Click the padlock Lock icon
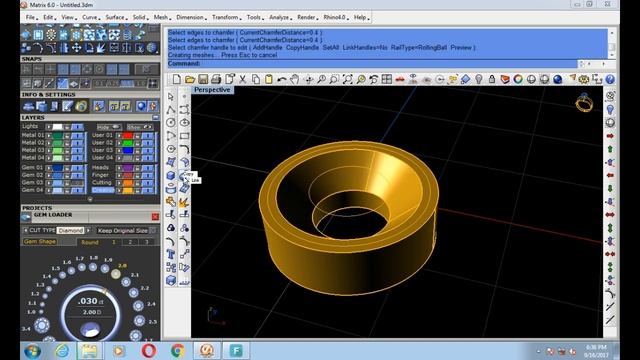This screenshot has height=360, width=640. click(x=492, y=79)
